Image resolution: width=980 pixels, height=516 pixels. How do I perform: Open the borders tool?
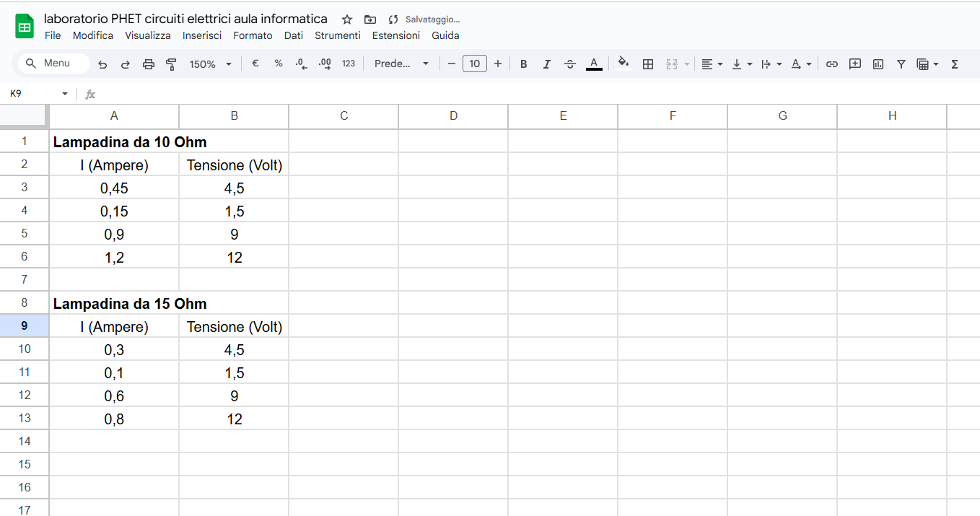[x=648, y=64]
